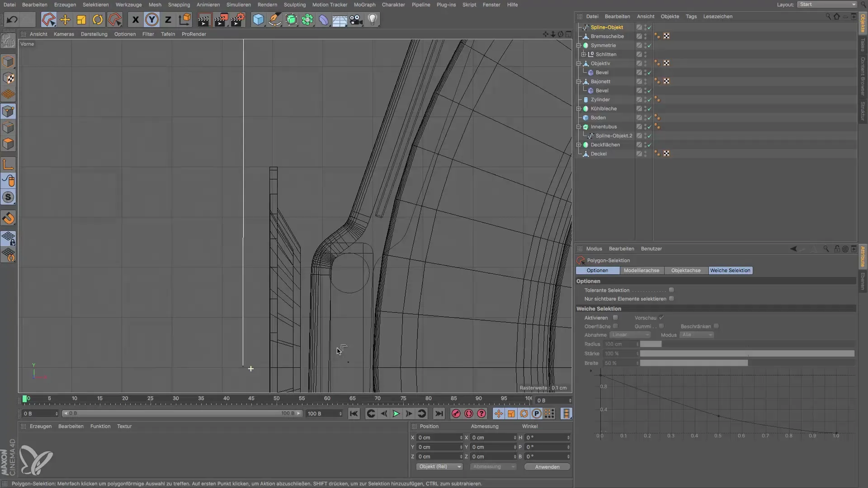Screen dimensions: 868x488
Task: Add a camera object icon
Action: [356, 20]
